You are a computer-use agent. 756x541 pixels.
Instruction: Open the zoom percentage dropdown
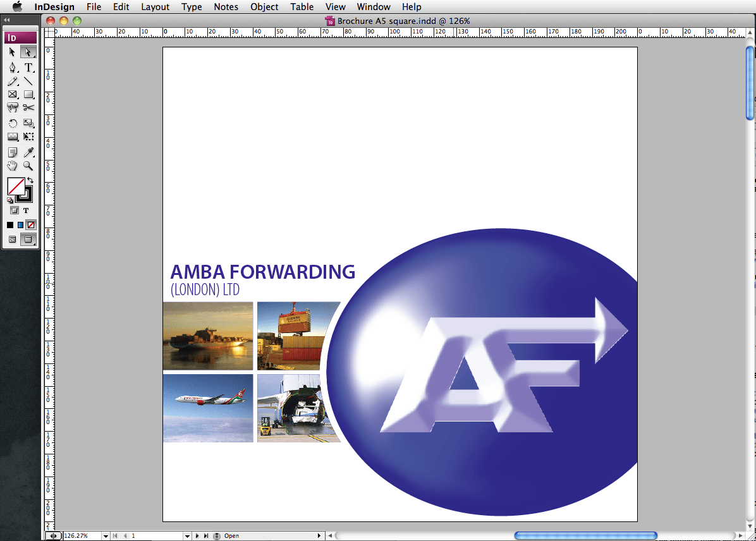coord(106,536)
